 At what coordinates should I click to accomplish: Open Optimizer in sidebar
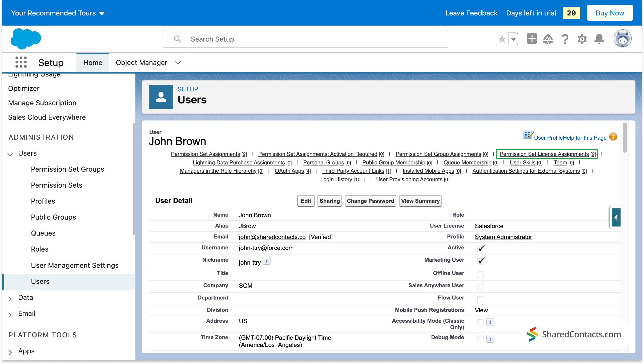click(x=24, y=88)
